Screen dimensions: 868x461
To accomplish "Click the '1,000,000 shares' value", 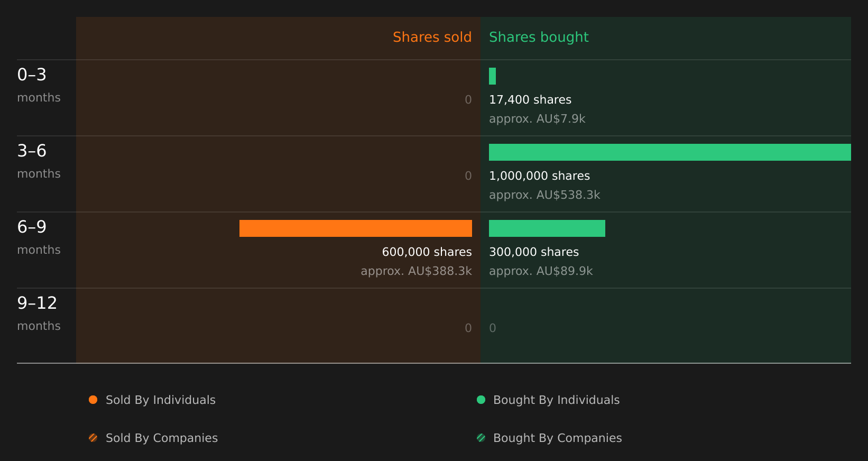I will pyautogui.click(x=539, y=176).
